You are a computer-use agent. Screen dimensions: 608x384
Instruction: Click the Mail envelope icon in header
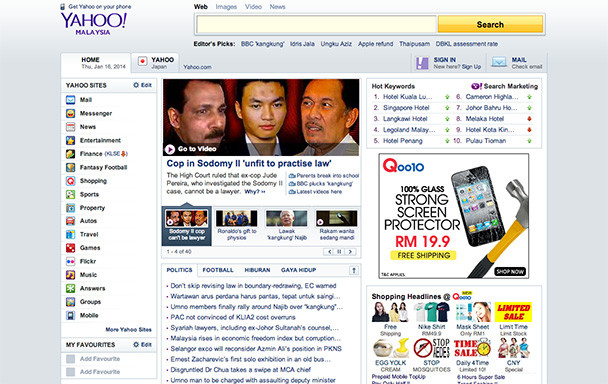(x=499, y=62)
